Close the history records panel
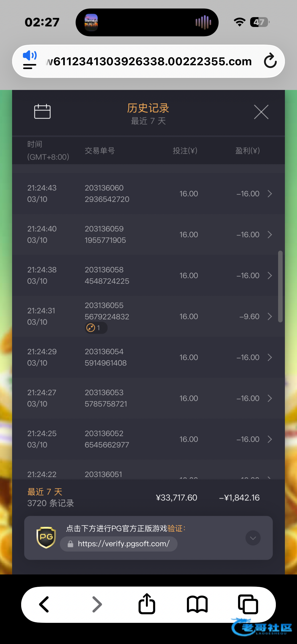This screenshot has height=644, width=297. coord(261,112)
